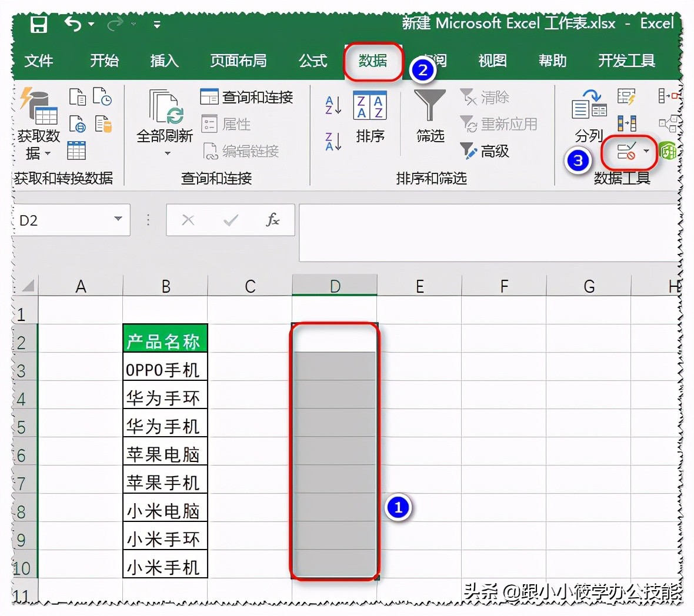Viewport: 694px width, 616px height.
Task: Select row 11 header
Action: tap(25, 592)
